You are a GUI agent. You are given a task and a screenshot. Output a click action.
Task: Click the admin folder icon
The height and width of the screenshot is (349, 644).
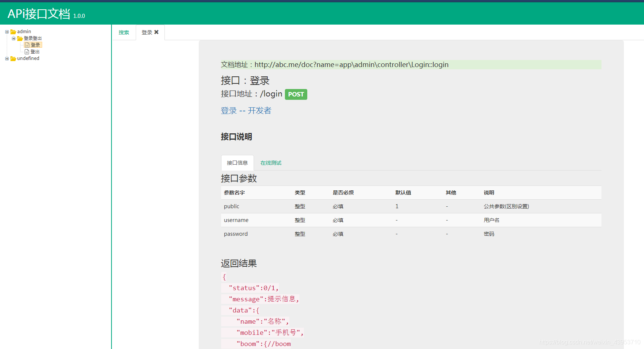13,32
